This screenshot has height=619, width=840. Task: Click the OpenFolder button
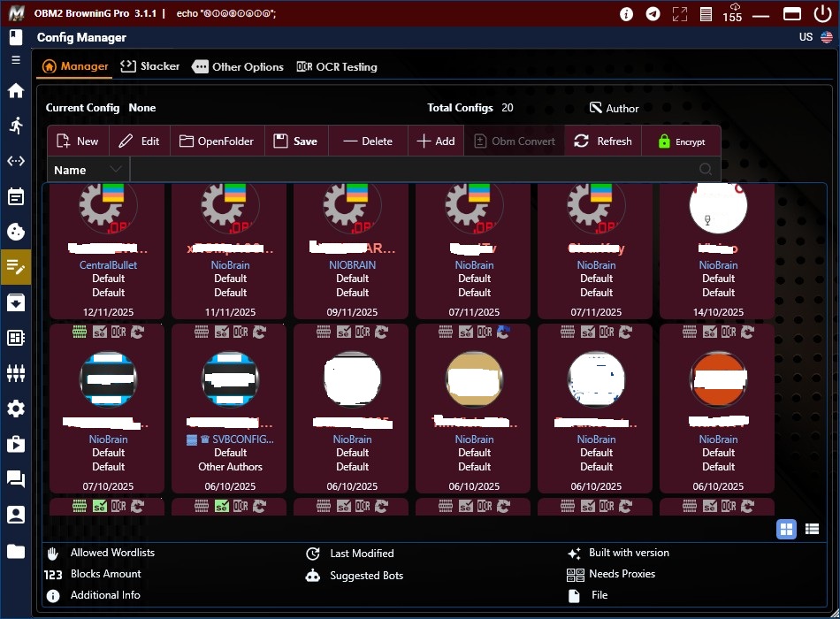pos(217,141)
